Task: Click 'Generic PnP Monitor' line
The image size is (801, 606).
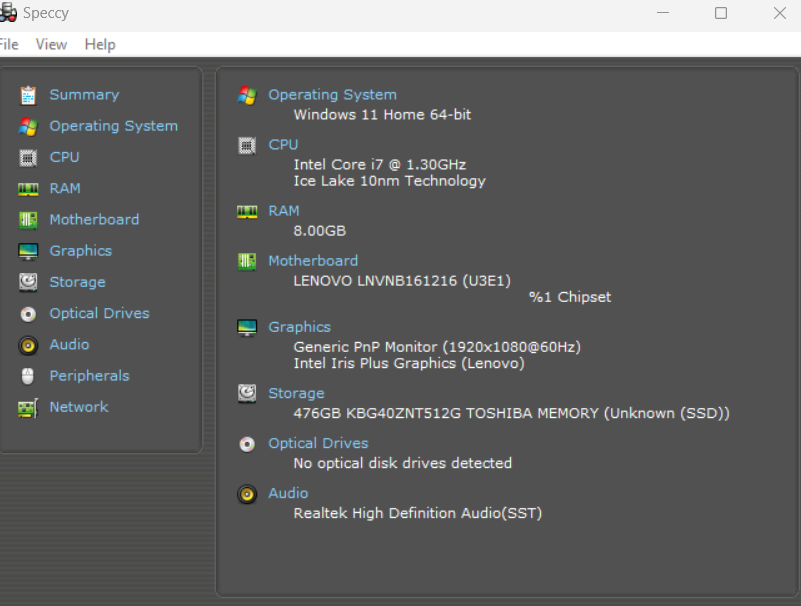Action: pyautogui.click(x=437, y=347)
